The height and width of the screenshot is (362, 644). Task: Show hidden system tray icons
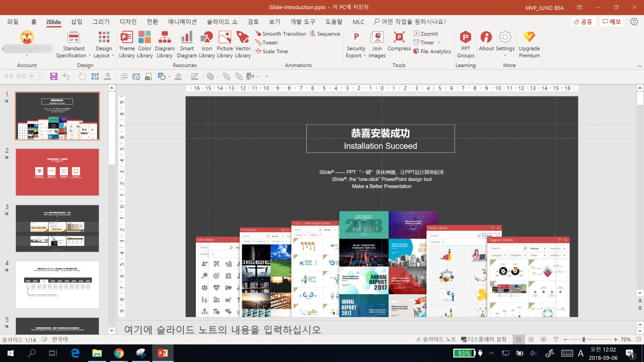click(x=491, y=353)
